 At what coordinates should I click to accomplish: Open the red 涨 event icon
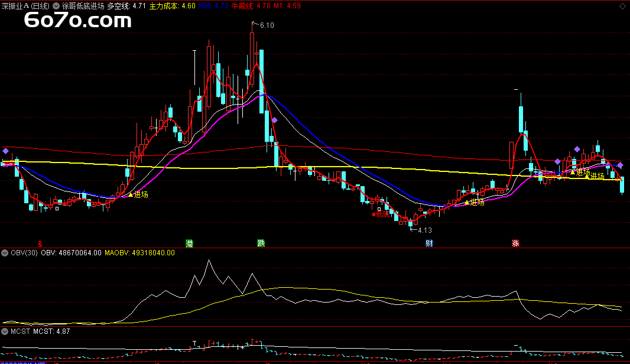(515, 243)
